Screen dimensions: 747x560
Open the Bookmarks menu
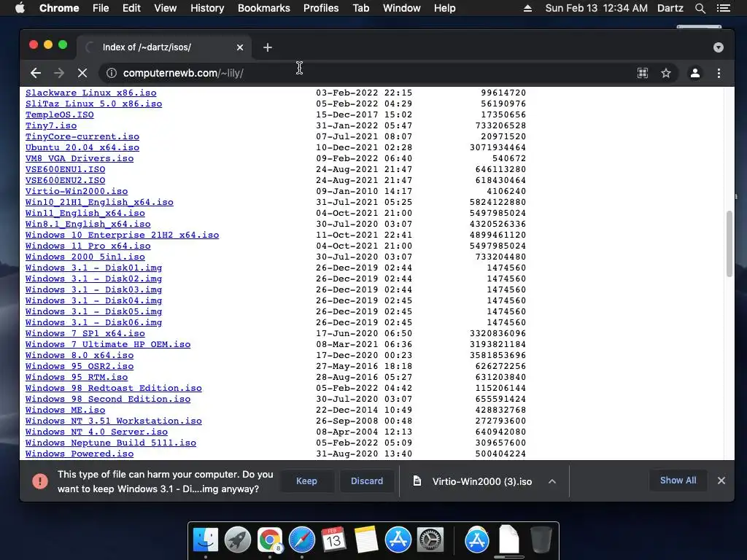(264, 8)
